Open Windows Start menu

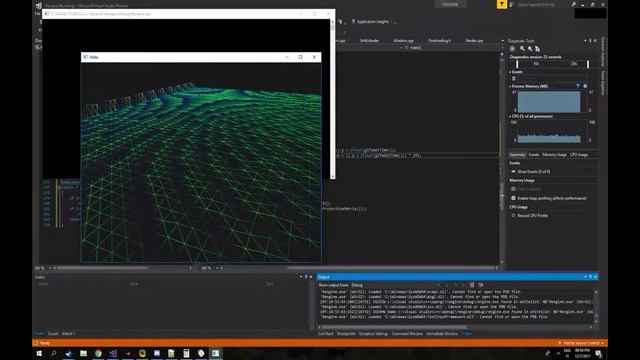(39, 353)
